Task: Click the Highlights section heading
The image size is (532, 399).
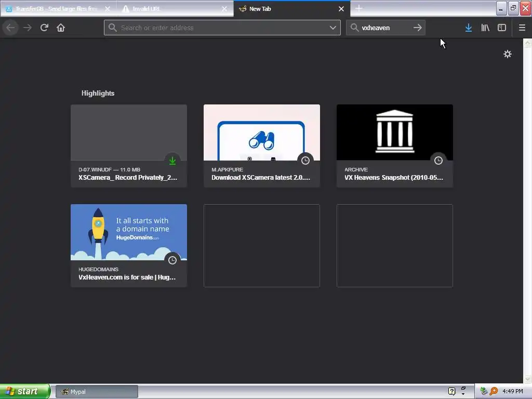Action: click(x=98, y=93)
